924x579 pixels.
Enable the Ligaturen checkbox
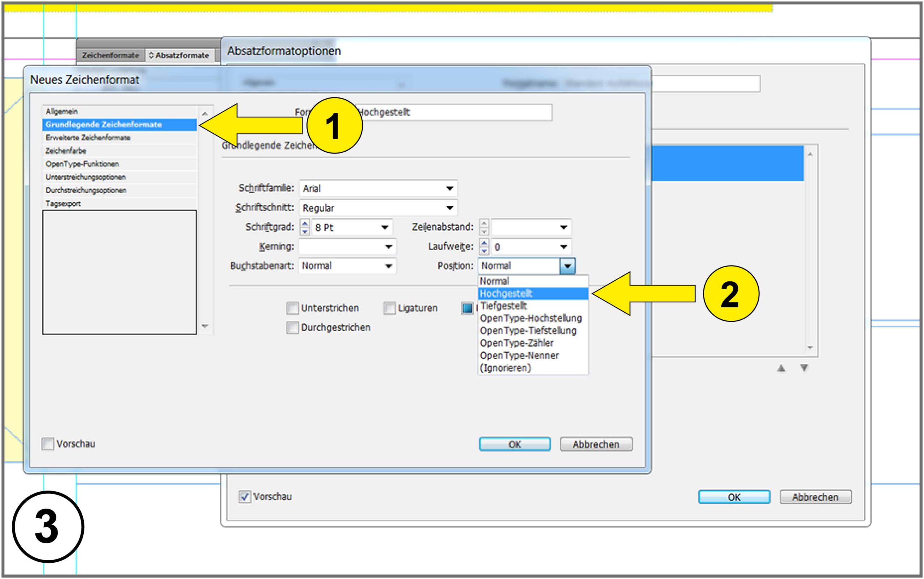click(389, 308)
